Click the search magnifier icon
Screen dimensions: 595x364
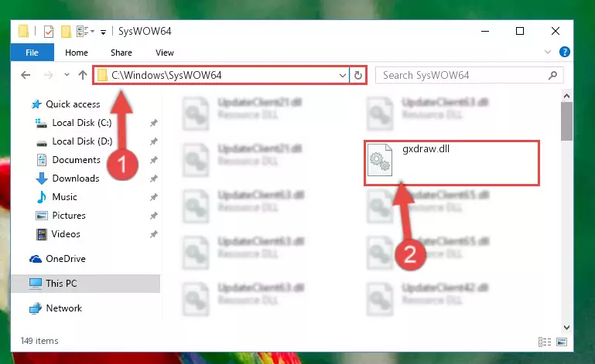pyautogui.click(x=553, y=75)
